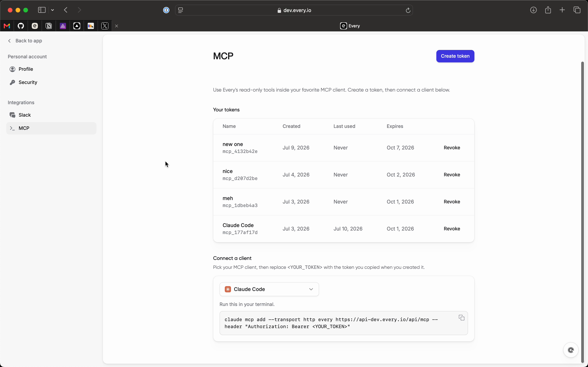The width and height of the screenshot is (588, 367).
Task: Open the X (Twitter) pinned tab
Action: coord(105,26)
